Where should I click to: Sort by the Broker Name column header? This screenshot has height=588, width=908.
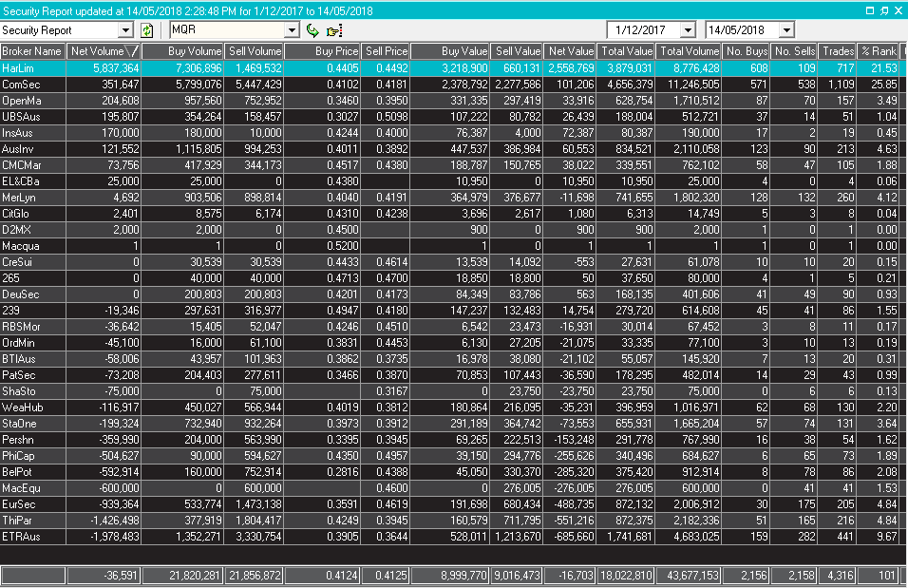[33, 51]
